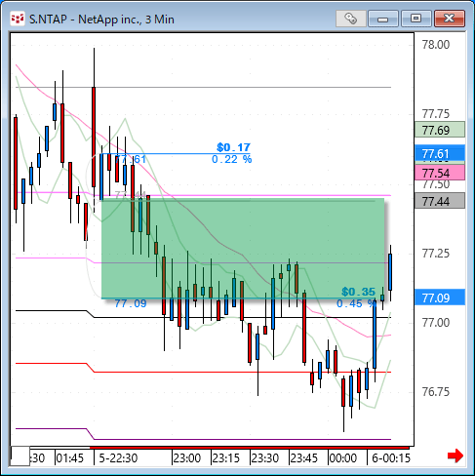Select the blue 77.61 price label
The height and width of the screenshot is (476, 475).
pos(440,153)
